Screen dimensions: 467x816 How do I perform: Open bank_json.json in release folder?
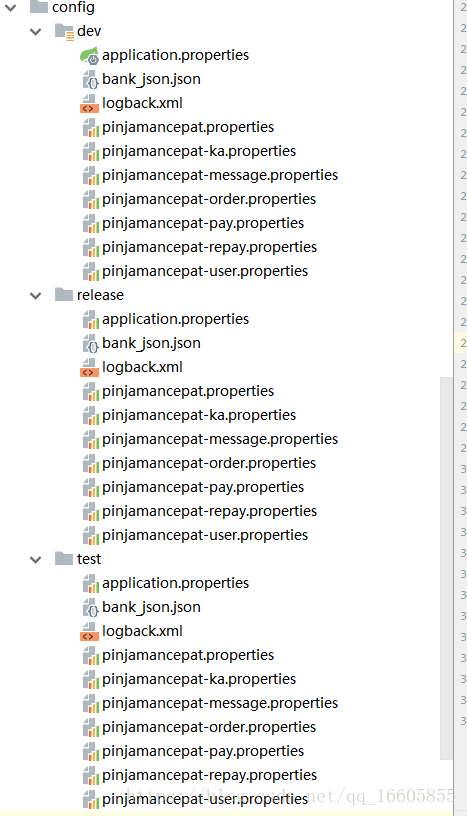coord(152,343)
